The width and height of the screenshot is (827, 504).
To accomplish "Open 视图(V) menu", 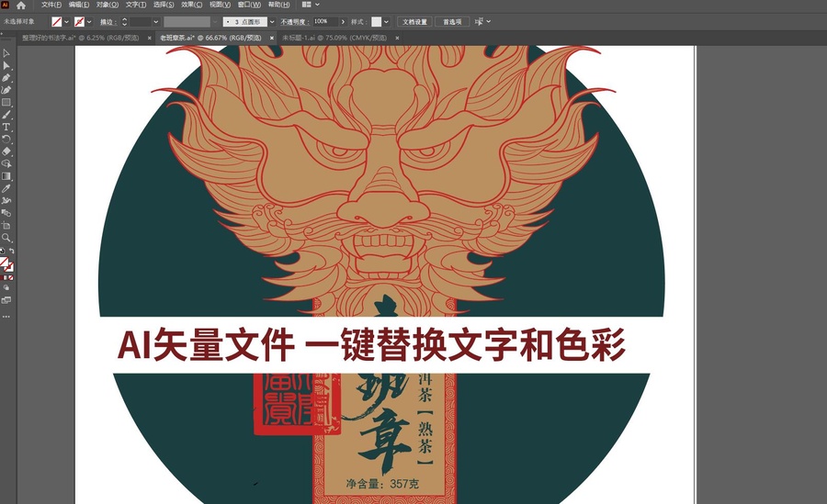I will click(x=220, y=5).
